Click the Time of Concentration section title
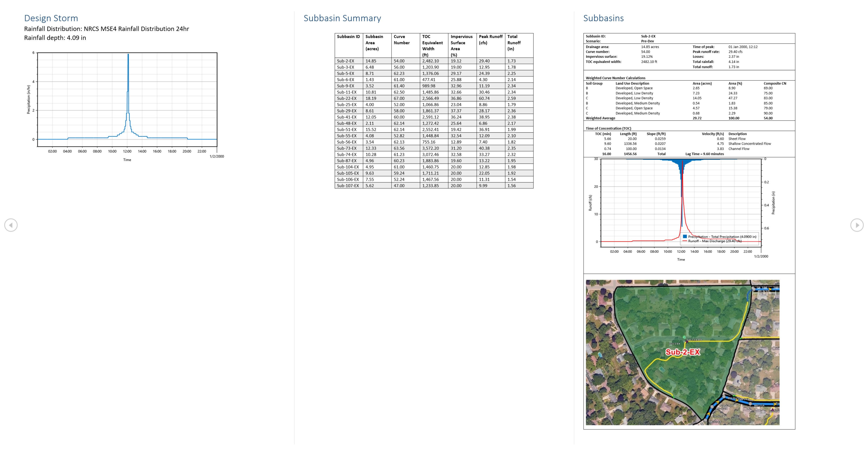 [608, 128]
